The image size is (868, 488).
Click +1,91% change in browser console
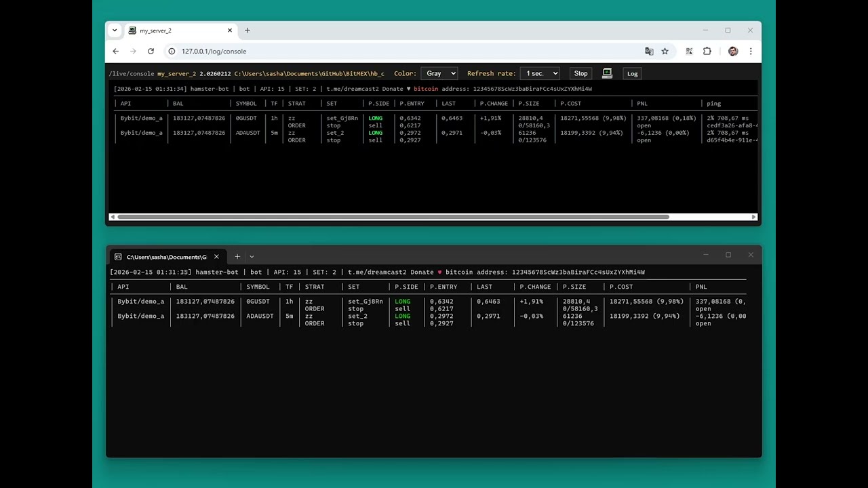(490, 118)
